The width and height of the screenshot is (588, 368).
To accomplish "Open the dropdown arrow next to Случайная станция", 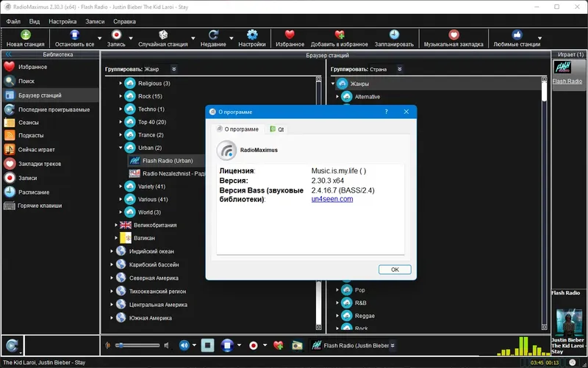I will click(x=193, y=38).
